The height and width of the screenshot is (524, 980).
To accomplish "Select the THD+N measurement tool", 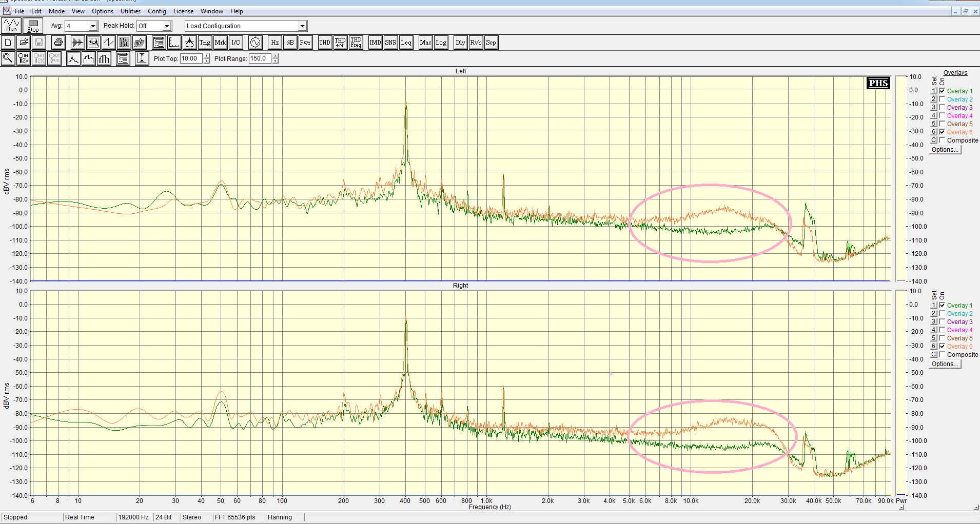I will 340,43.
